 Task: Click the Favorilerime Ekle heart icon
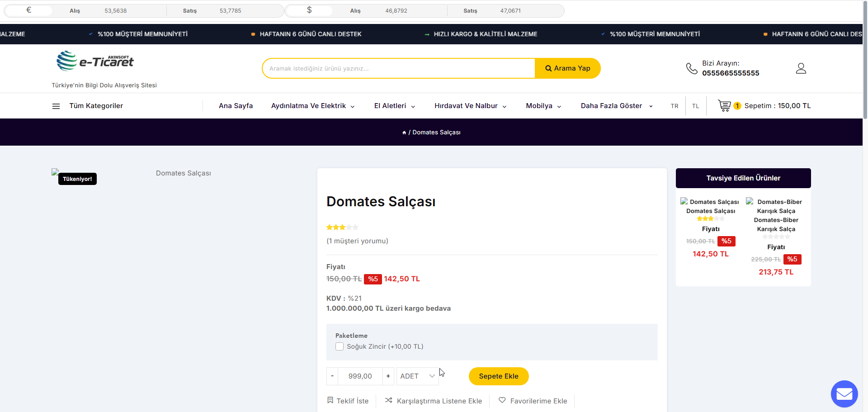coord(502,400)
